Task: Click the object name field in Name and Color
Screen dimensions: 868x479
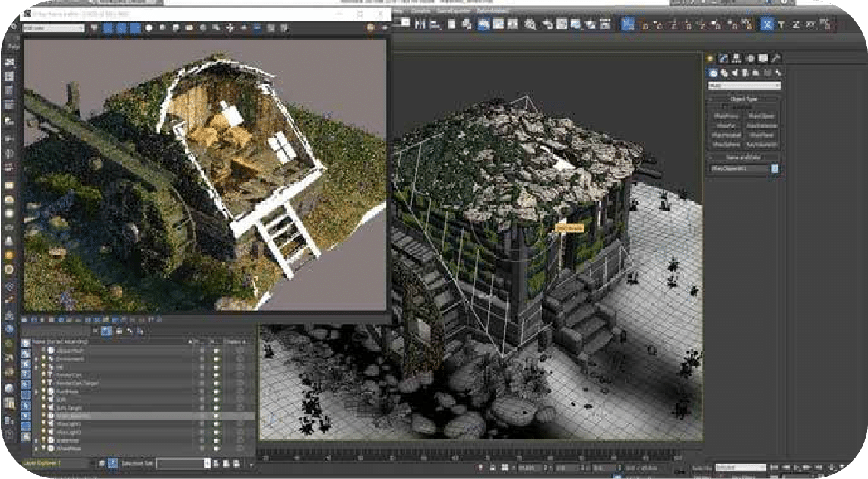Action: pos(740,168)
